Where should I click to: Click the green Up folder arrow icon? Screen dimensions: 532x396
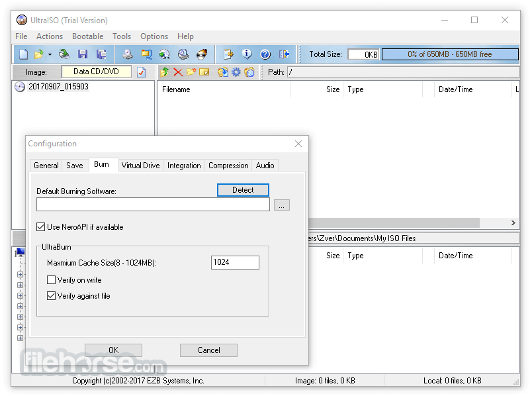[x=165, y=72]
